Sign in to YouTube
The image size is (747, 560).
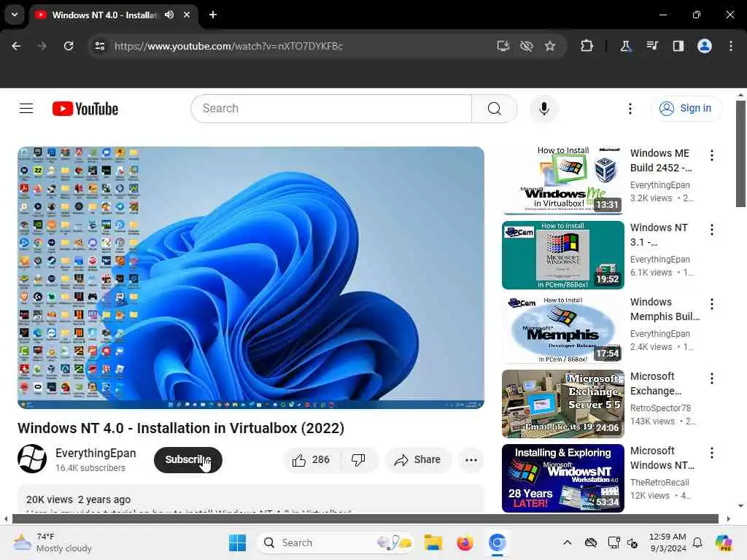pyautogui.click(x=686, y=109)
